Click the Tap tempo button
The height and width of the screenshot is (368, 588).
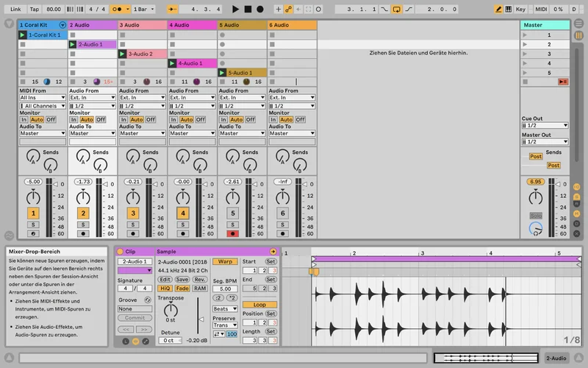tap(35, 10)
